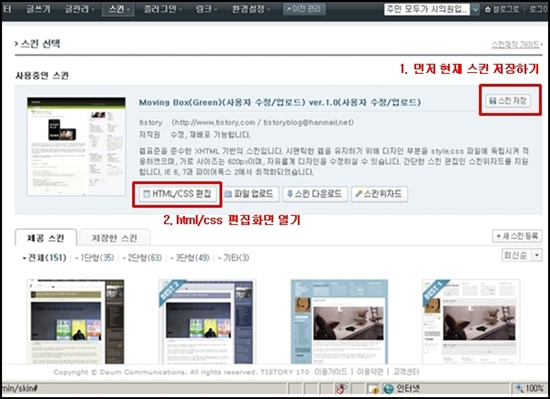Click the 스킨 다운로드 button
The height and width of the screenshot is (399, 550).
click(315, 194)
